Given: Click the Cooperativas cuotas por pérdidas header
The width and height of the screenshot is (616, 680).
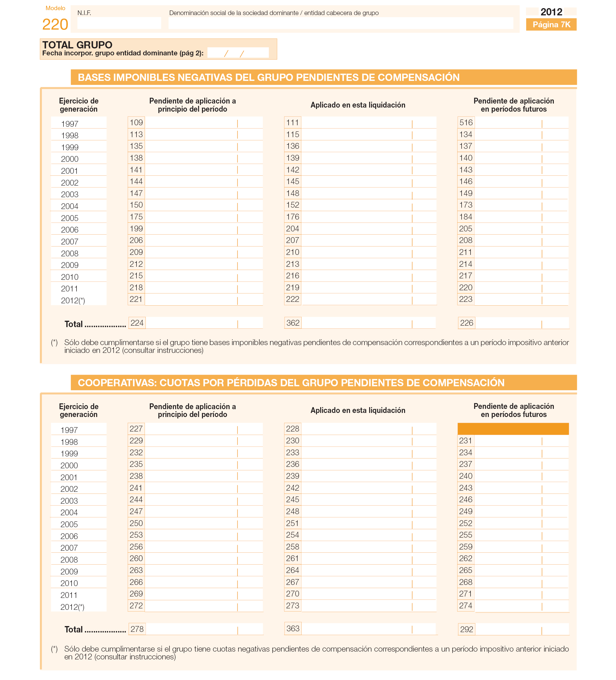Looking at the screenshot, I should click(323, 382).
